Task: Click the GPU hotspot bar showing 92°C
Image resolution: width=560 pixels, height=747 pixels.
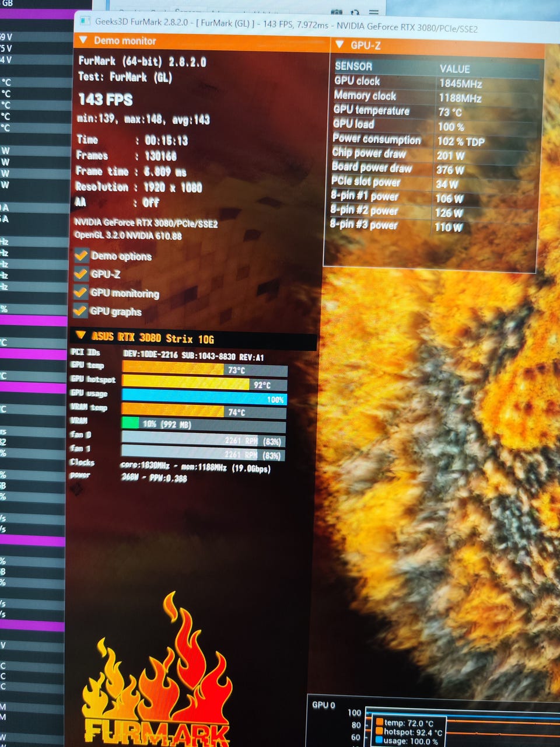Action: (x=204, y=384)
